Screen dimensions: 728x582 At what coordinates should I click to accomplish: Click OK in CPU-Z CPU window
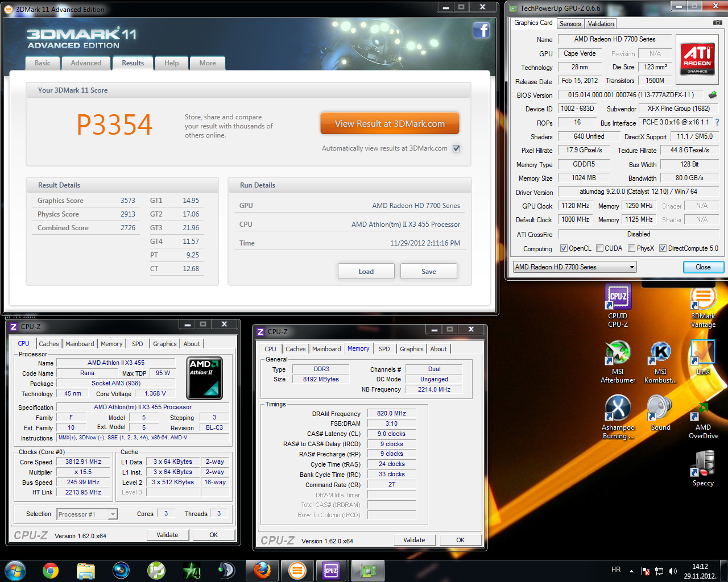[x=213, y=535]
